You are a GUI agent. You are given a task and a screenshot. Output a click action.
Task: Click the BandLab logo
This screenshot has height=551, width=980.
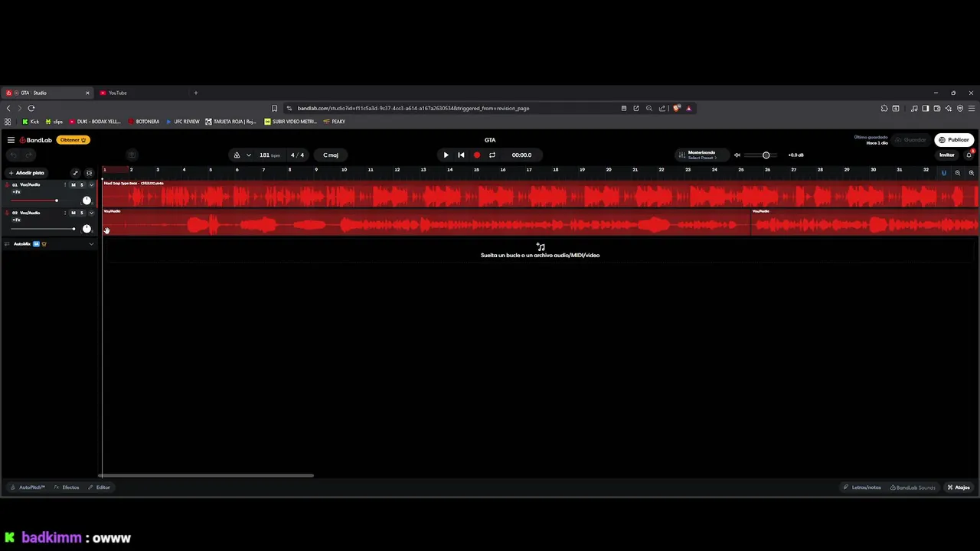[x=36, y=140]
